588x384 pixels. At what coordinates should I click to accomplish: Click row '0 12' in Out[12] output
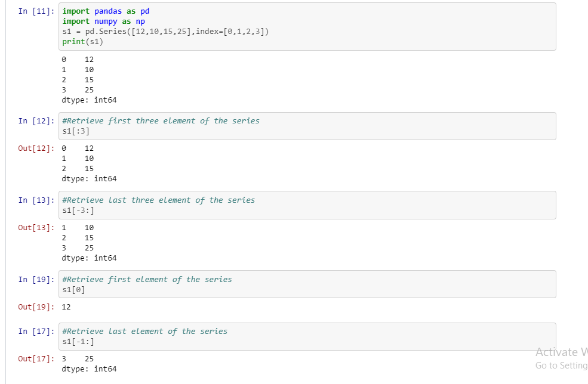[78, 148]
